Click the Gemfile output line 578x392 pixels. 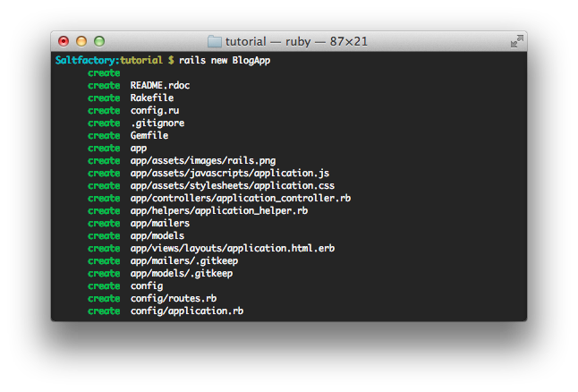tap(149, 136)
